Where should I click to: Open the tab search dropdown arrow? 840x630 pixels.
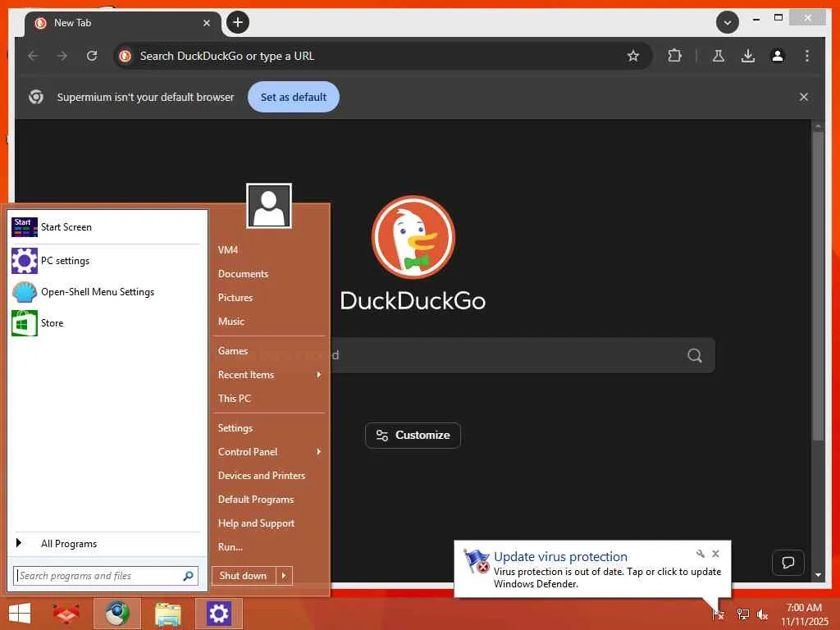[x=728, y=22]
